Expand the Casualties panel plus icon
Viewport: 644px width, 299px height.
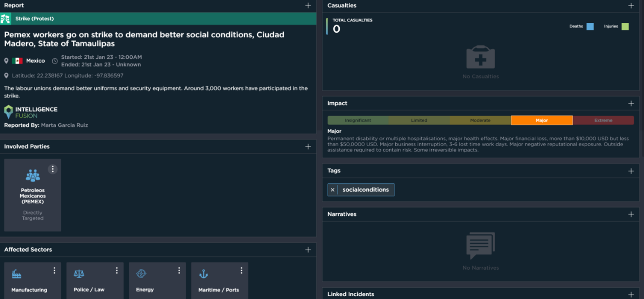631,5
